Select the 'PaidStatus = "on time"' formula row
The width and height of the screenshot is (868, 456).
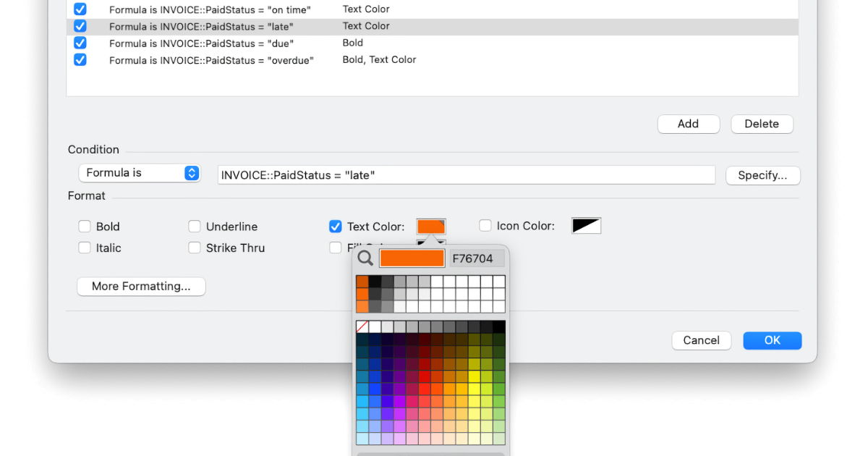[x=433, y=9]
